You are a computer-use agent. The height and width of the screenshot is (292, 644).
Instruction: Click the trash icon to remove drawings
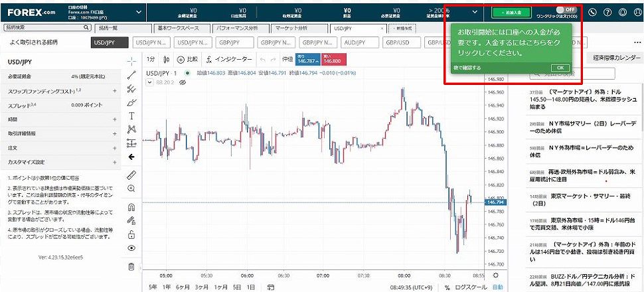pyautogui.click(x=131, y=267)
